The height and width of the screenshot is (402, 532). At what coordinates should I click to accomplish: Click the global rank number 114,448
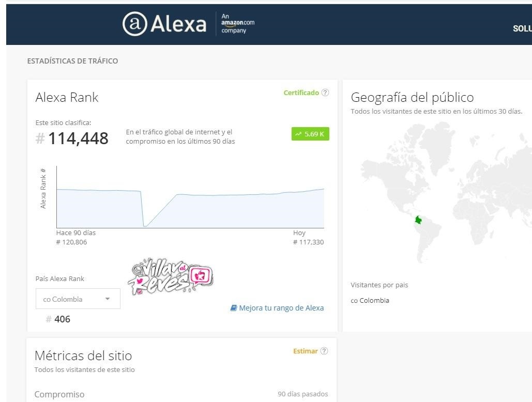tap(79, 138)
